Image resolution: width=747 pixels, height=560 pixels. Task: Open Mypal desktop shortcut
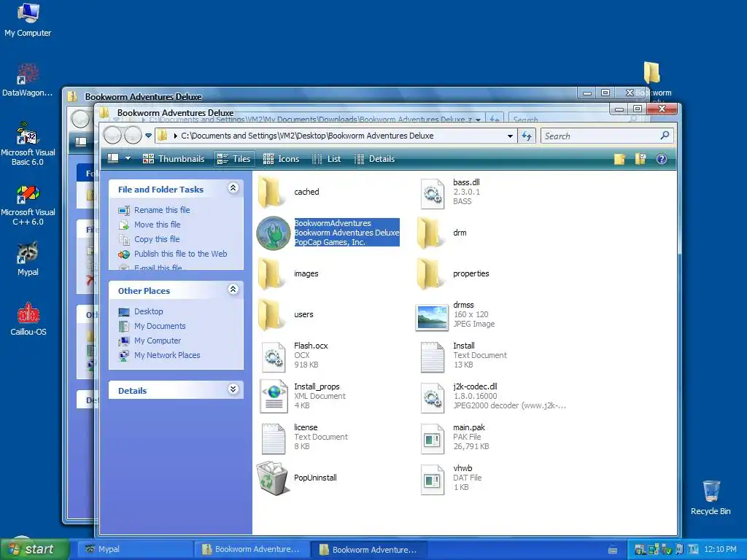coord(28,259)
